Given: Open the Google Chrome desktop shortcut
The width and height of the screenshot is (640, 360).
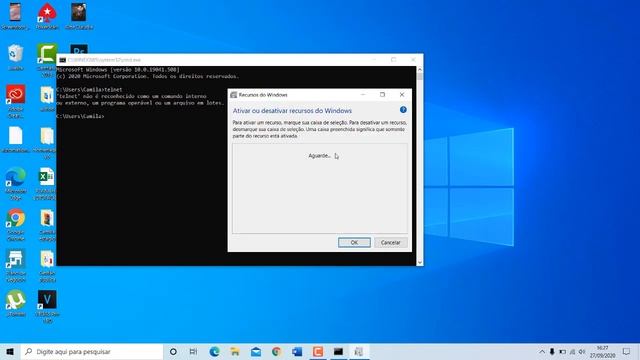Looking at the screenshot, I should pyautogui.click(x=16, y=219).
